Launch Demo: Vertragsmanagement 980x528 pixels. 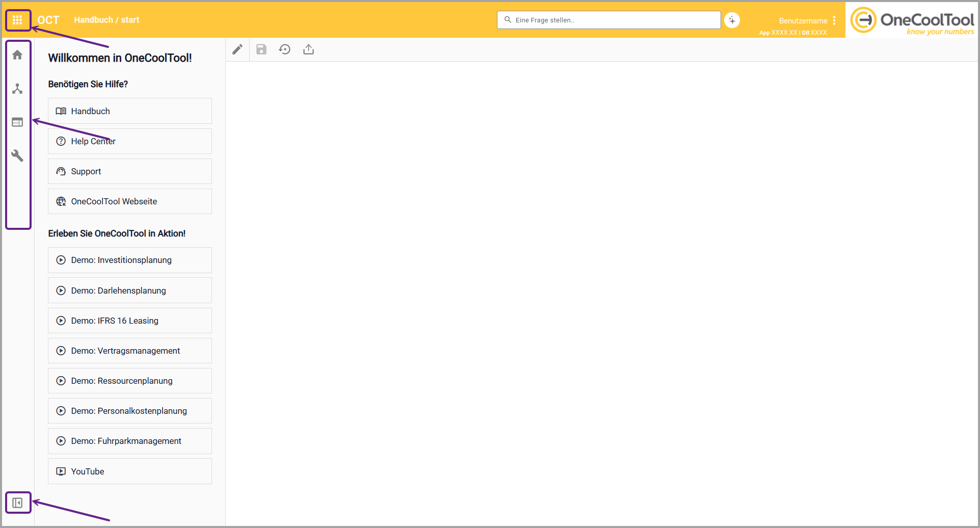tap(130, 351)
